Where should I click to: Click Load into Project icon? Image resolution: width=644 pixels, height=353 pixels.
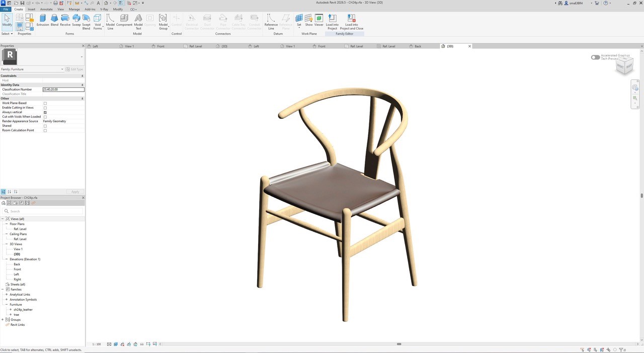click(332, 22)
